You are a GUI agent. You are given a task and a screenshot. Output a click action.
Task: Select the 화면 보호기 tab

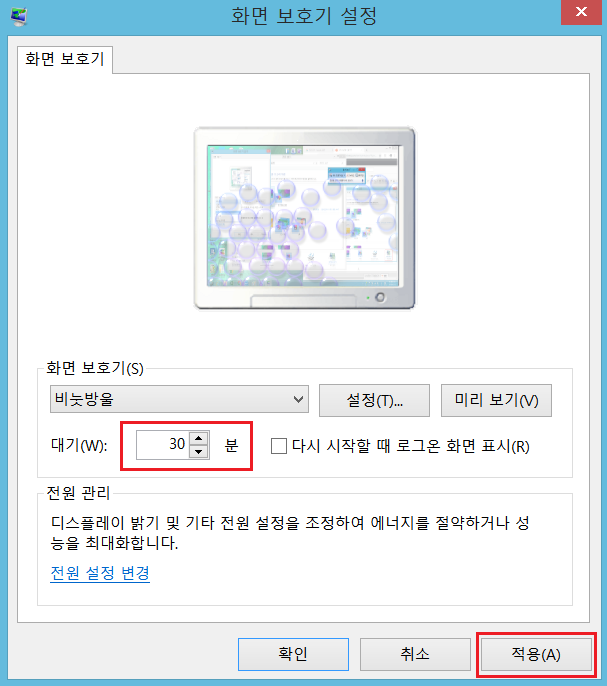pyautogui.click(x=65, y=60)
